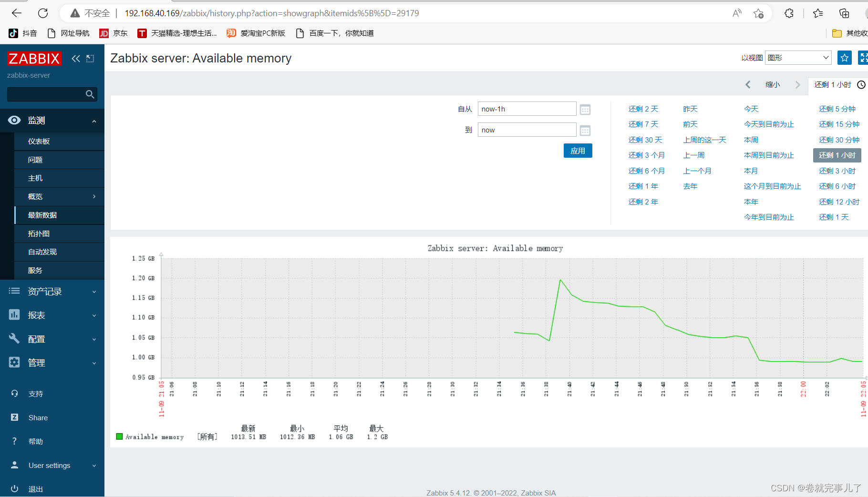Select 还剩 30 天 range
The width and height of the screenshot is (868, 497).
coord(645,140)
